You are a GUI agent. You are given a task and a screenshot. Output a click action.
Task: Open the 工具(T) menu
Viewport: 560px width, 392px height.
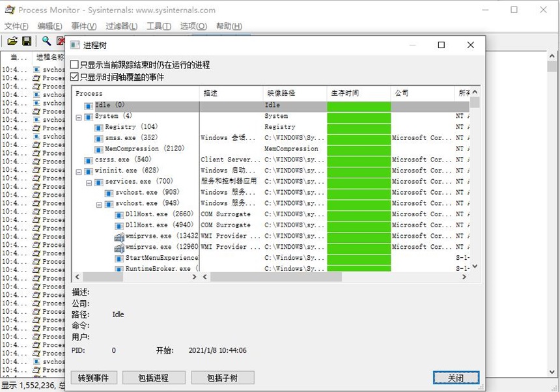[159, 26]
